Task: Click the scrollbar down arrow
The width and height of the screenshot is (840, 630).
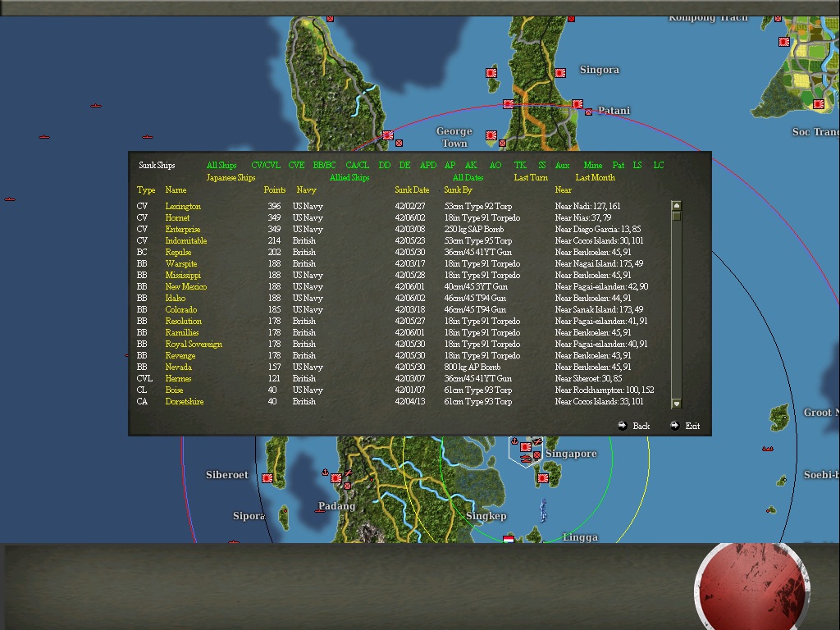Action: [x=677, y=404]
